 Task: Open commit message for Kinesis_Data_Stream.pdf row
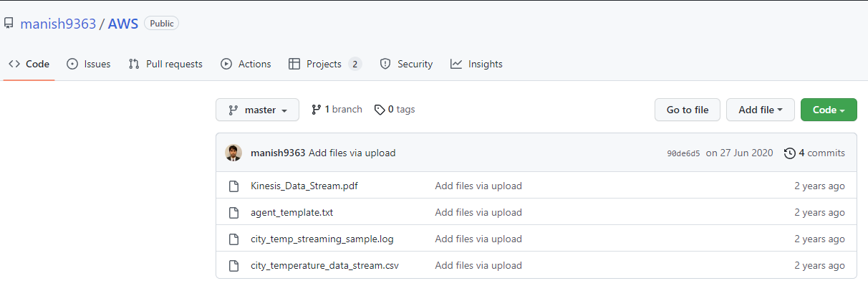tap(478, 186)
